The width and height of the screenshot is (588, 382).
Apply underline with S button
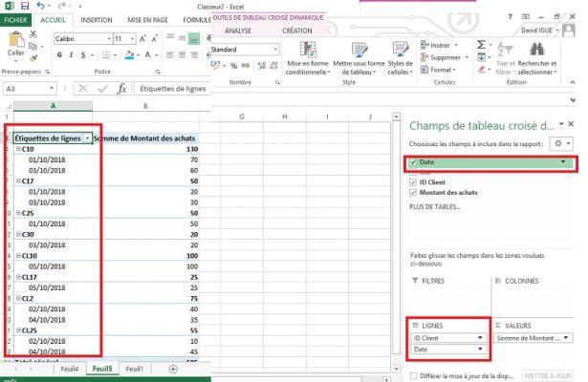pos(83,55)
